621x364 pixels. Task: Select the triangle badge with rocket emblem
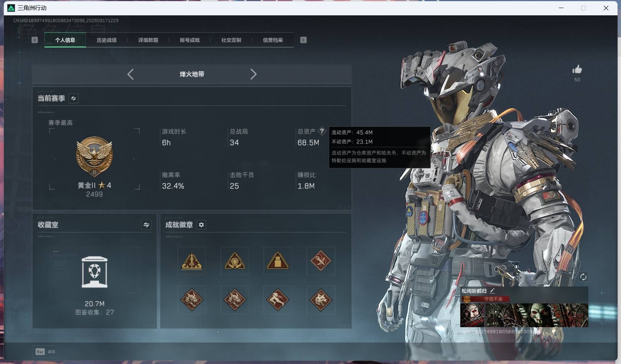[x=192, y=261]
